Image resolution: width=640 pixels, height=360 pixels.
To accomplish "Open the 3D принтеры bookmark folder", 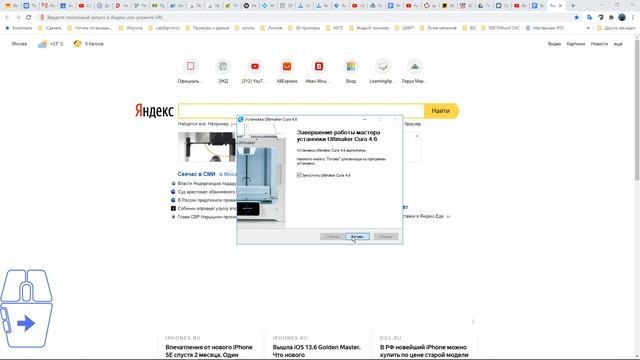I will 304,28.
